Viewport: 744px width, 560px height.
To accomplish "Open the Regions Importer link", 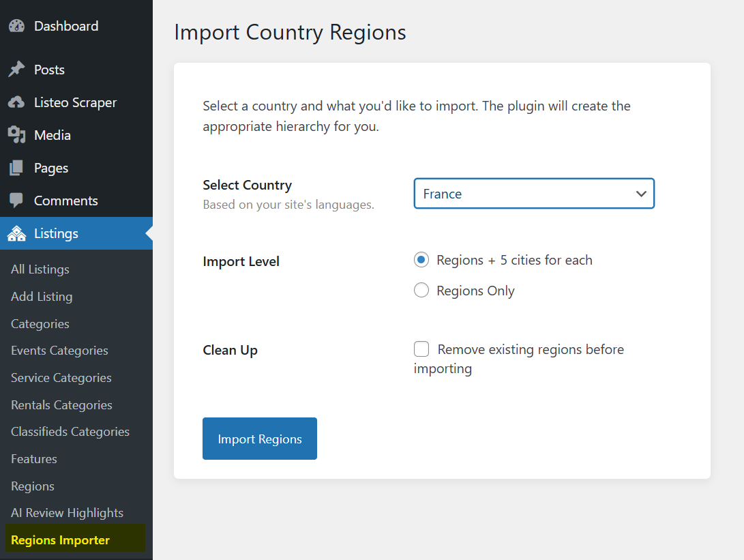I will (61, 540).
